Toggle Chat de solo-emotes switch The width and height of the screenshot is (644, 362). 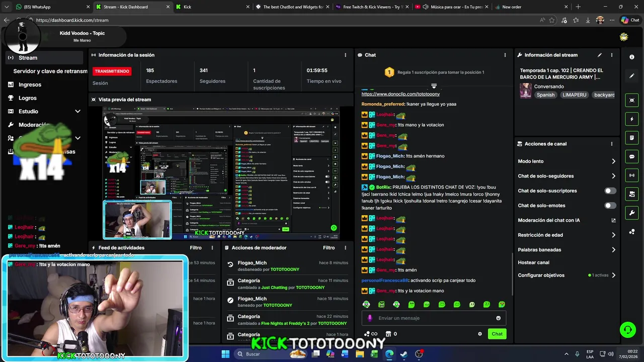tap(610, 206)
